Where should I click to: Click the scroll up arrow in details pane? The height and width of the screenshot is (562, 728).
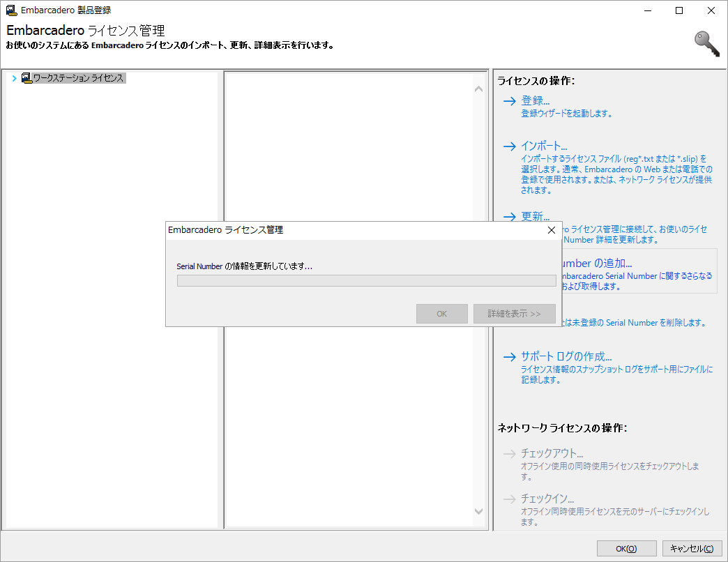click(478, 89)
